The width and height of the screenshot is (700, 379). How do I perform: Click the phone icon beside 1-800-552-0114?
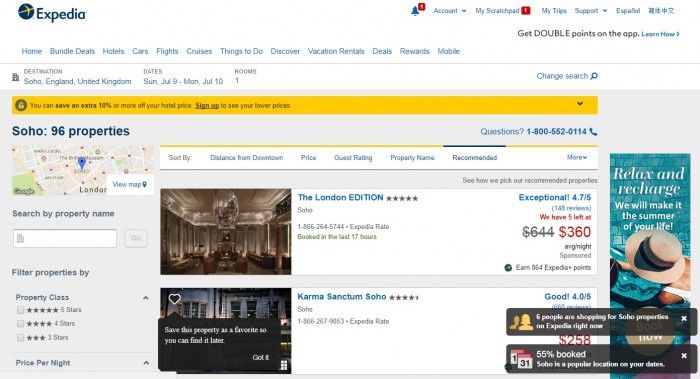[x=593, y=132]
